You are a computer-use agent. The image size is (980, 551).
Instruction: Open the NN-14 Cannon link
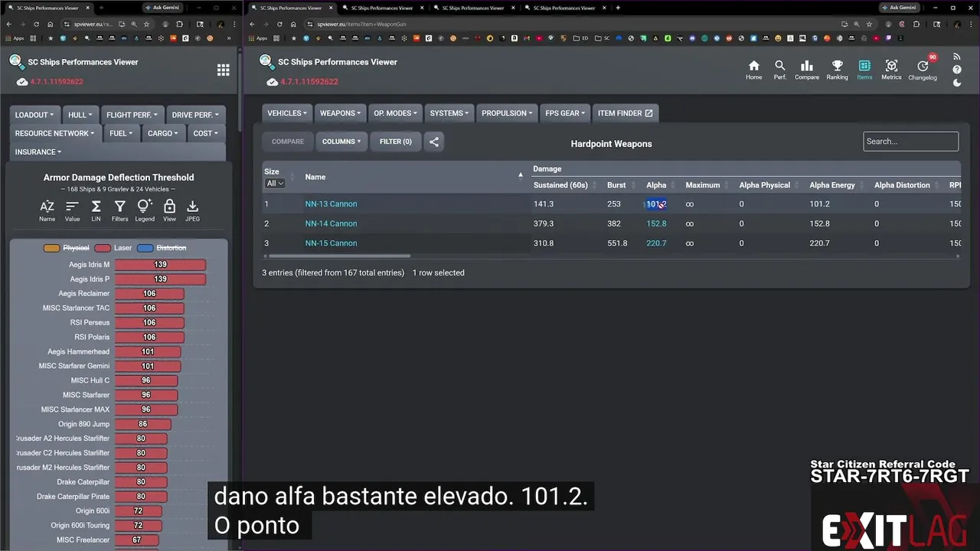coord(331,223)
